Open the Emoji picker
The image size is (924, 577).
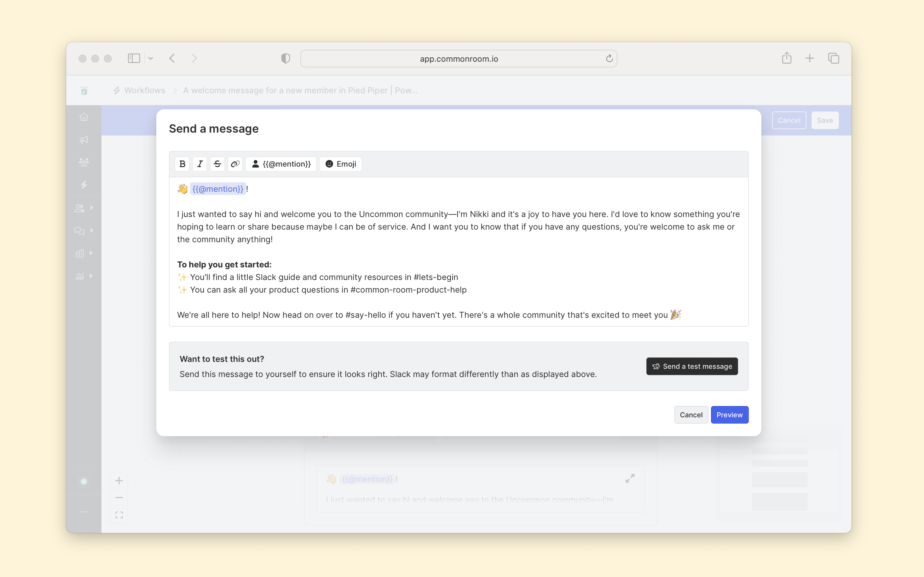click(x=341, y=164)
